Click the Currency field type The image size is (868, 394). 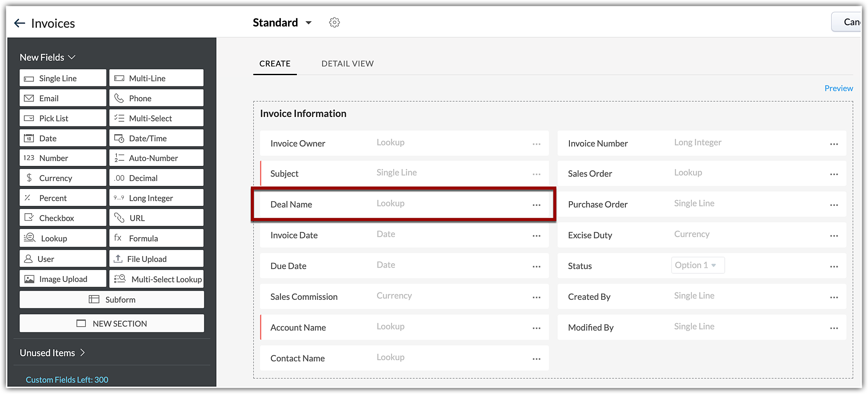pos(63,178)
